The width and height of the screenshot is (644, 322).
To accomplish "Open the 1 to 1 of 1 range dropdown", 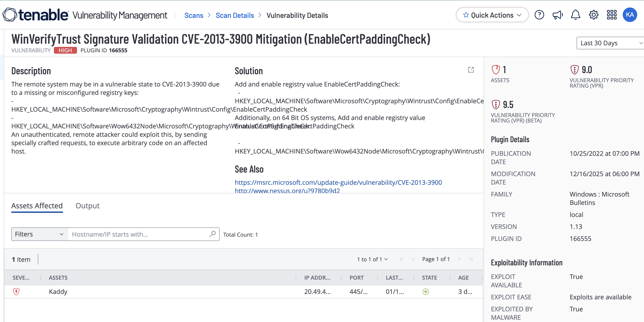I will pos(372,259).
